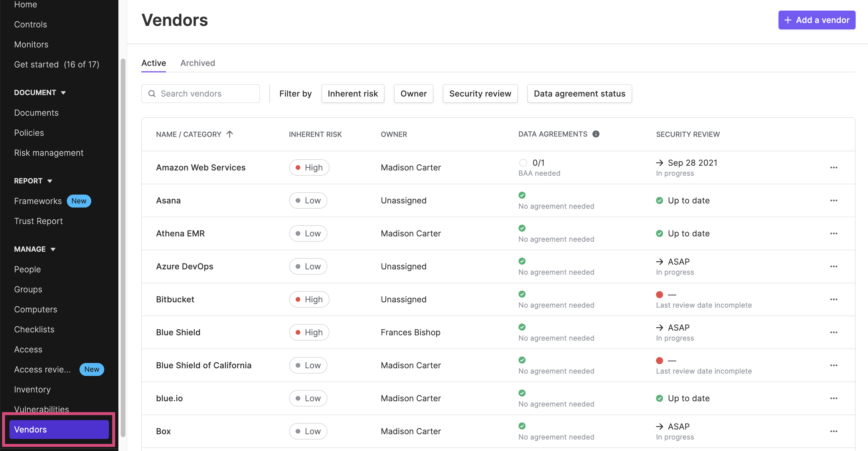Open the Blue Shield of California vendor
Screen dimensions: 868x451
(203, 365)
